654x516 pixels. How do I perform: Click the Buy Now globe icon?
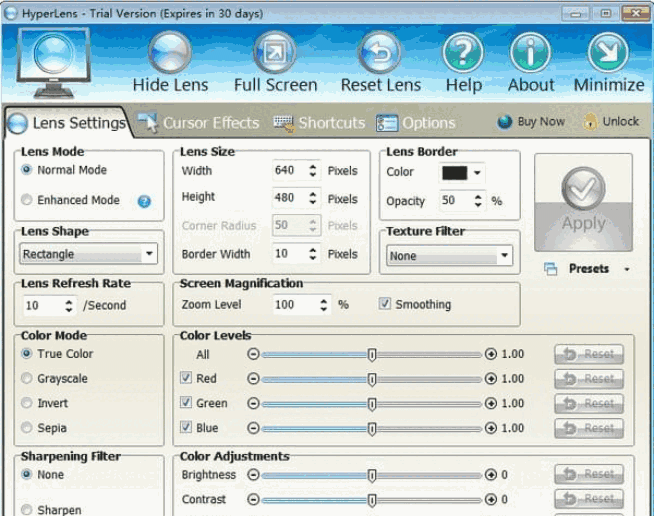505,122
